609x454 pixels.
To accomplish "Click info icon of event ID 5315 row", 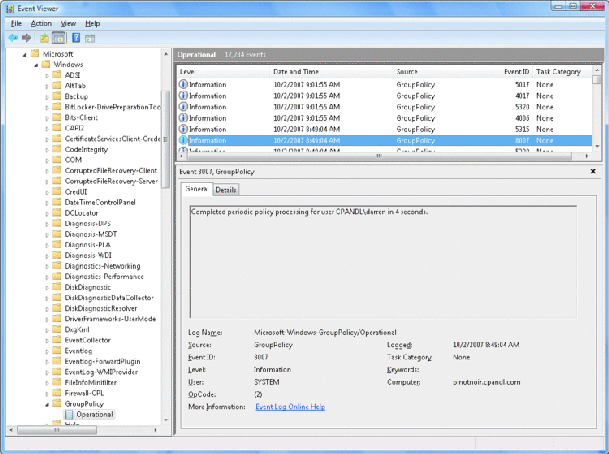I will pos(183,129).
